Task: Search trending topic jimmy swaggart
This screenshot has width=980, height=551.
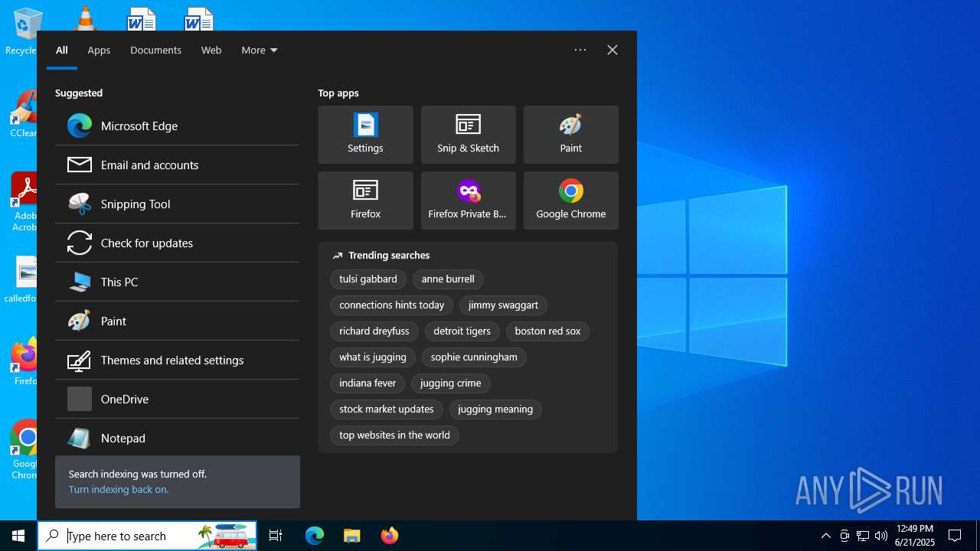Action: pos(503,305)
